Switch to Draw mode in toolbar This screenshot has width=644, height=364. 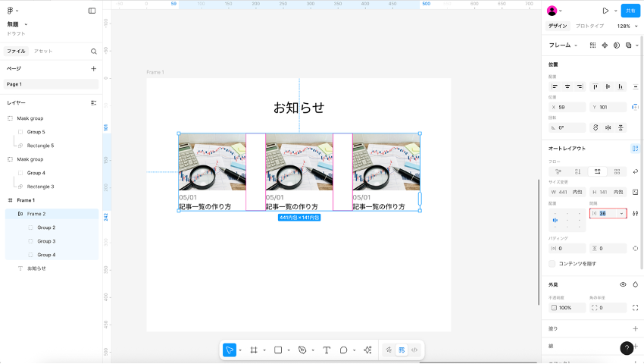389,350
